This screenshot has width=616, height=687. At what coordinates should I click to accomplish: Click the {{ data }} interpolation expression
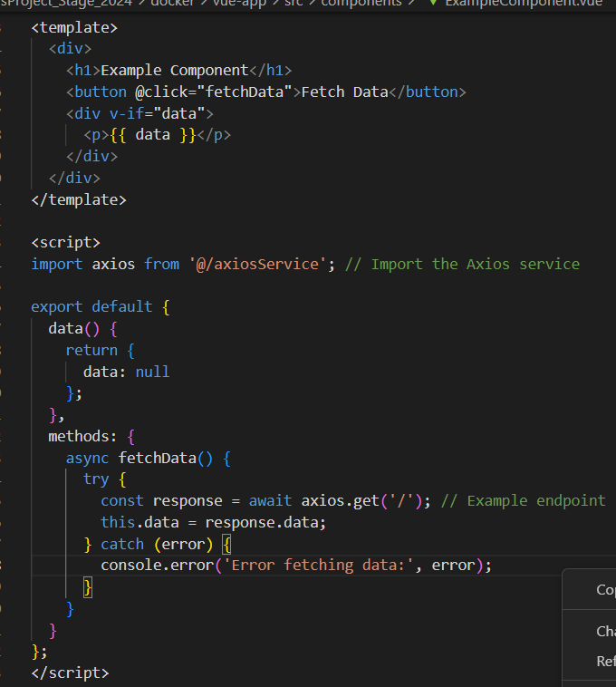coord(153,135)
